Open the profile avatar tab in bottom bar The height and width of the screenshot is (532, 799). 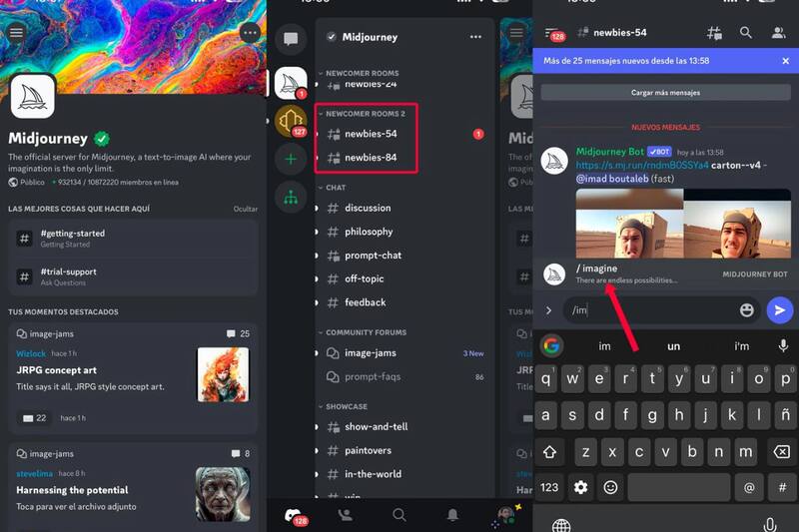coord(506,515)
